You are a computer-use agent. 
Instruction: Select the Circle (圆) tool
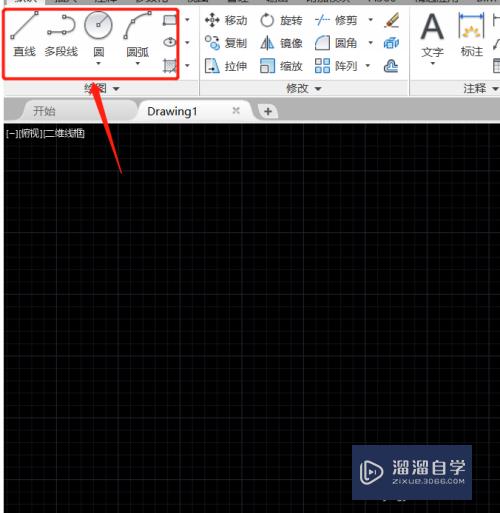(98, 37)
